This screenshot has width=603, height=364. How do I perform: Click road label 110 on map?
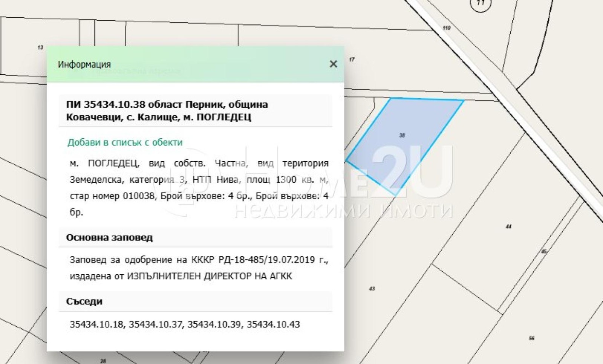[x=447, y=28]
